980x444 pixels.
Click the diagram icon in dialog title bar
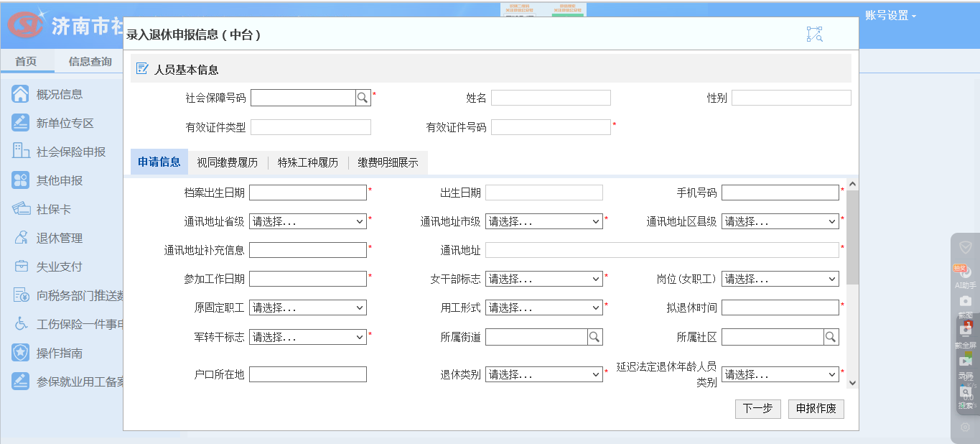pyautogui.click(x=814, y=34)
